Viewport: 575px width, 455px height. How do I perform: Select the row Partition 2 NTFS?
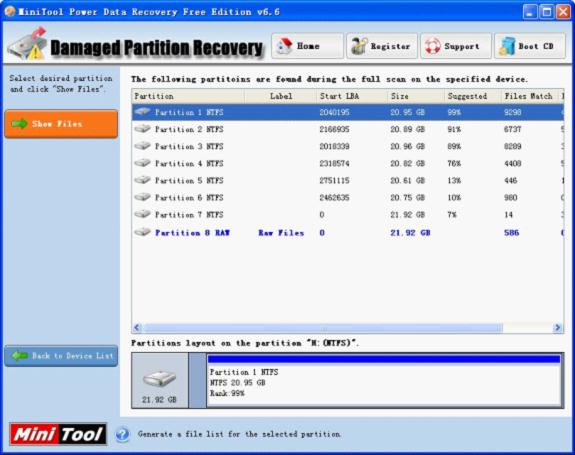coord(348,129)
